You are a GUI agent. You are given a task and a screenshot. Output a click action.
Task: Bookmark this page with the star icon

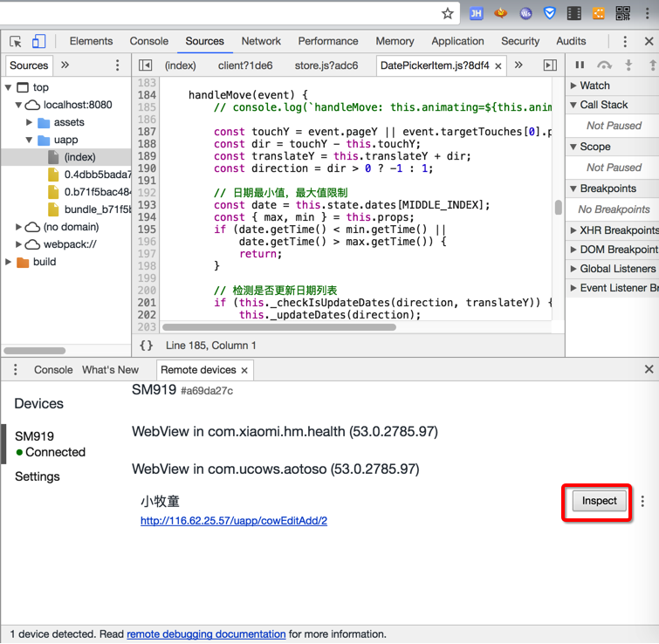click(448, 13)
